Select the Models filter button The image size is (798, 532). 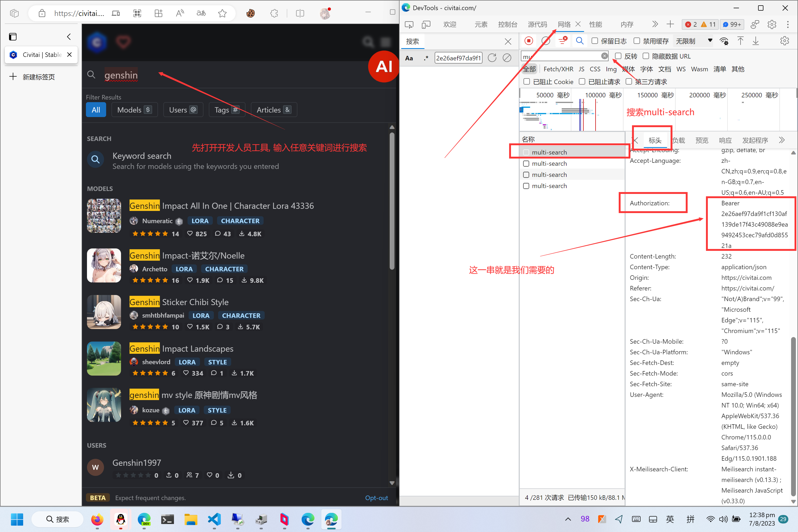134,110
